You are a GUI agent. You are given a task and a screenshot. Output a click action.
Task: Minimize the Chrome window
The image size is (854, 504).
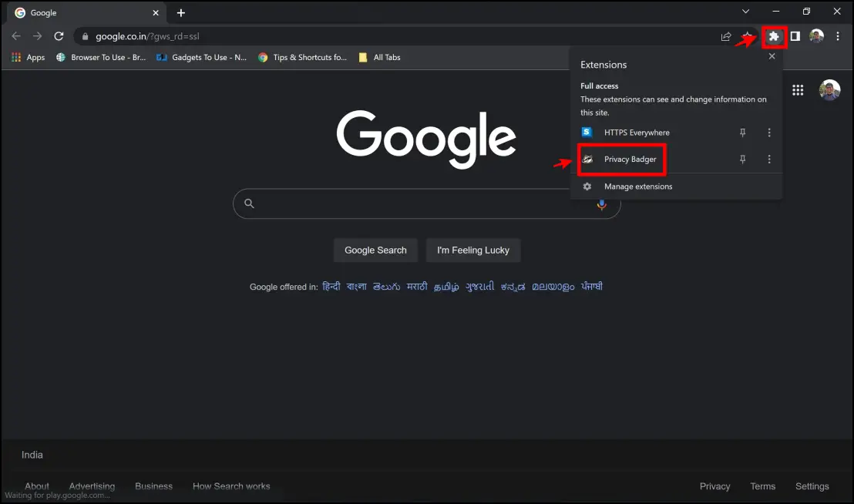click(x=776, y=12)
